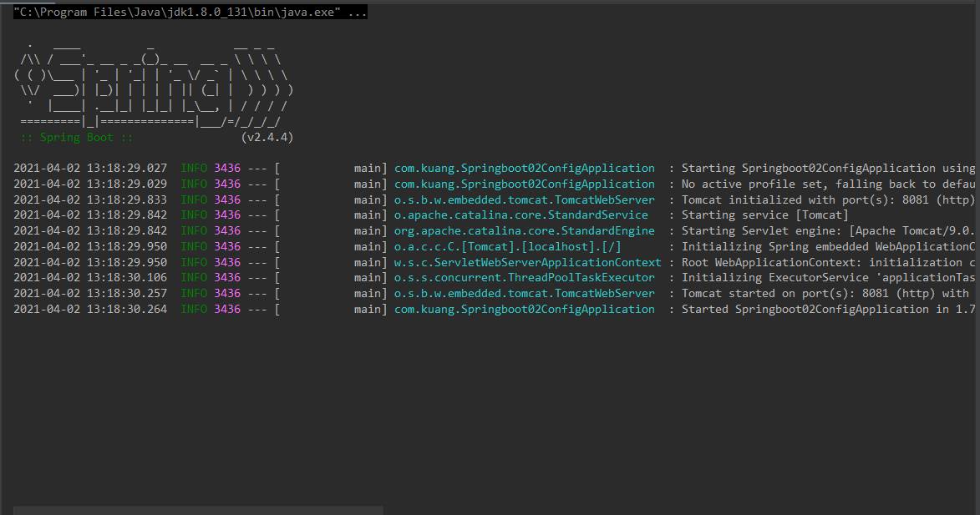Click INFO level on the 13:18:30.264 line

click(x=194, y=310)
